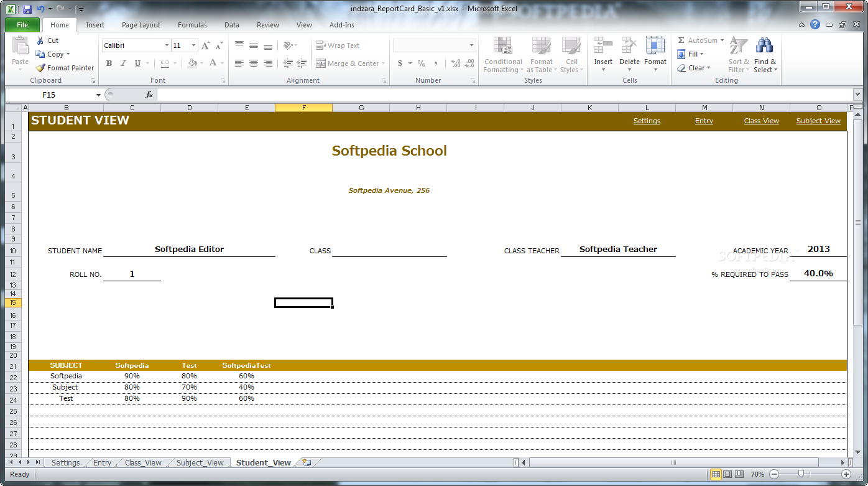Screen dimensions: 868x486
Task: Open the Format menu in the Cells group
Action: click(x=655, y=55)
